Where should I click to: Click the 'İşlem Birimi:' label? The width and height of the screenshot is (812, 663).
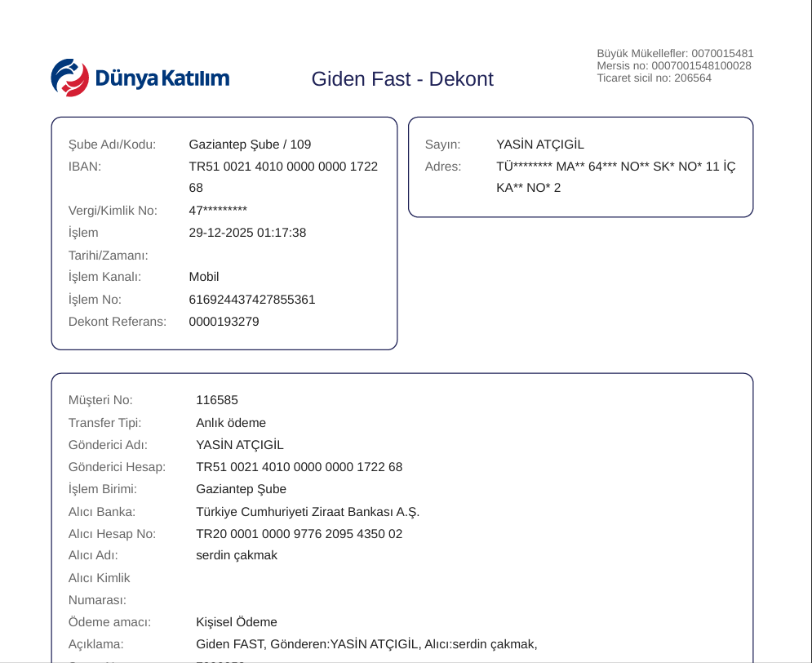(x=103, y=489)
